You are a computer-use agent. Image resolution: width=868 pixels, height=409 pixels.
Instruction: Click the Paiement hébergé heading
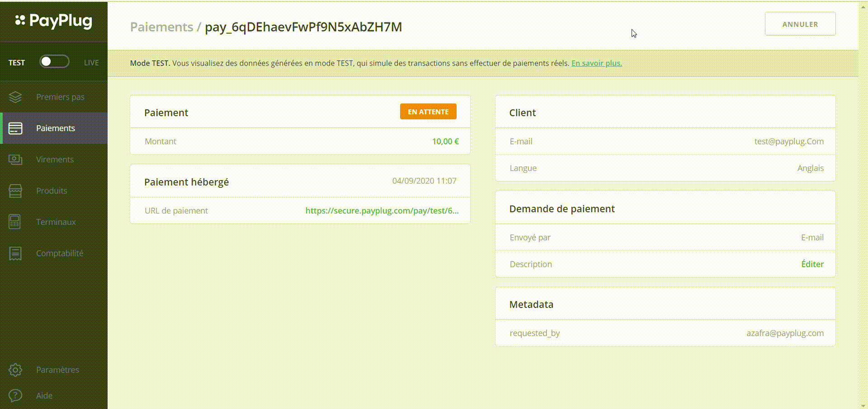point(186,182)
